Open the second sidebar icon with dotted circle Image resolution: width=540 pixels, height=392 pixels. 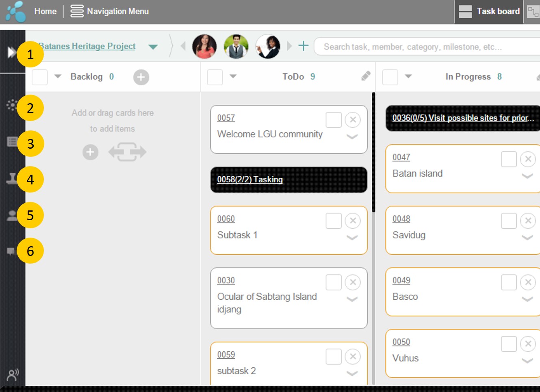[x=12, y=105]
